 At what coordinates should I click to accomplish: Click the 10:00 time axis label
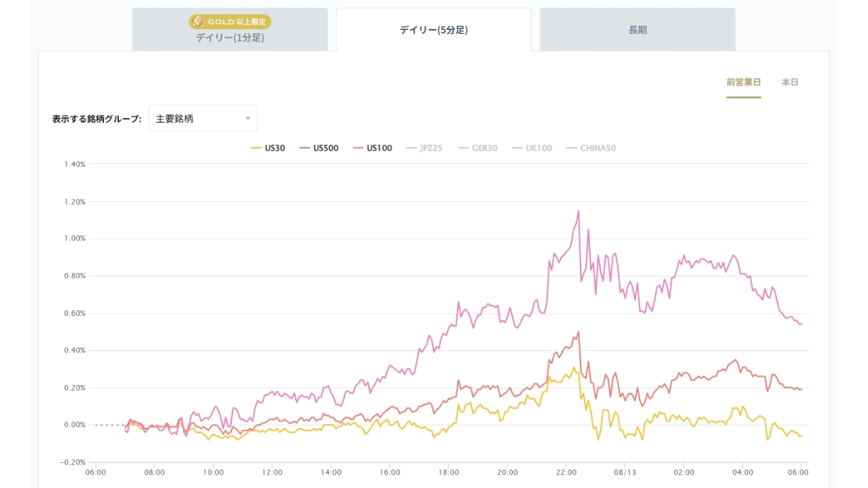coord(213,472)
